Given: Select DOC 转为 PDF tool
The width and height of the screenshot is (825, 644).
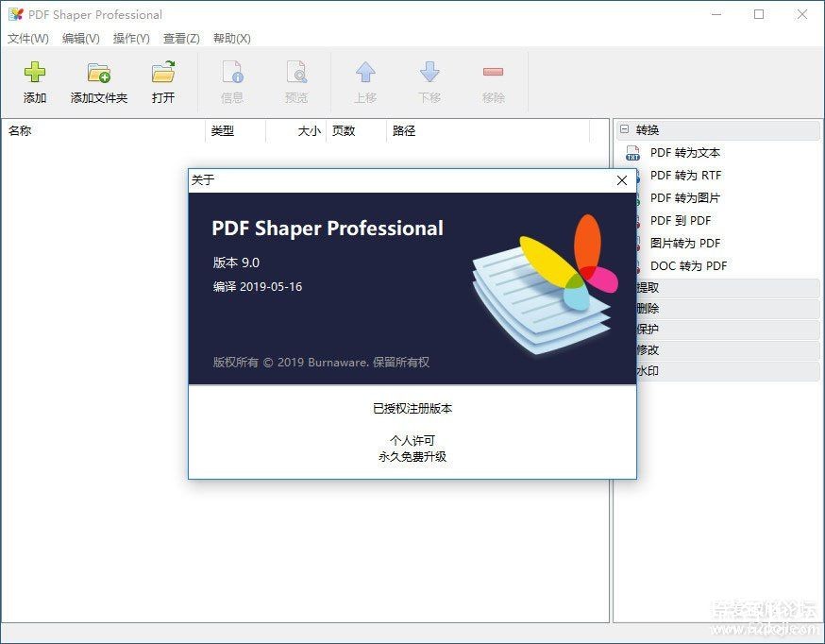Looking at the screenshot, I should [x=688, y=266].
